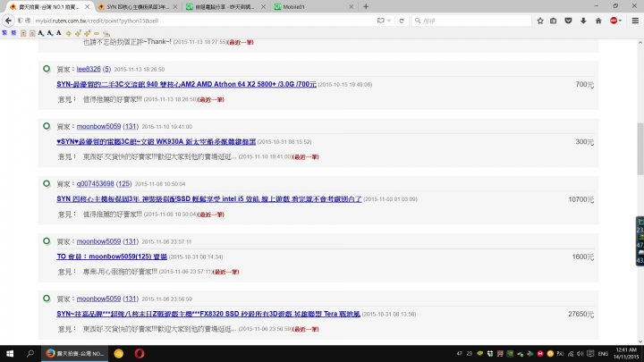Open the action center notification icon
Screen dimensions: 644x362
click(x=590, y=353)
